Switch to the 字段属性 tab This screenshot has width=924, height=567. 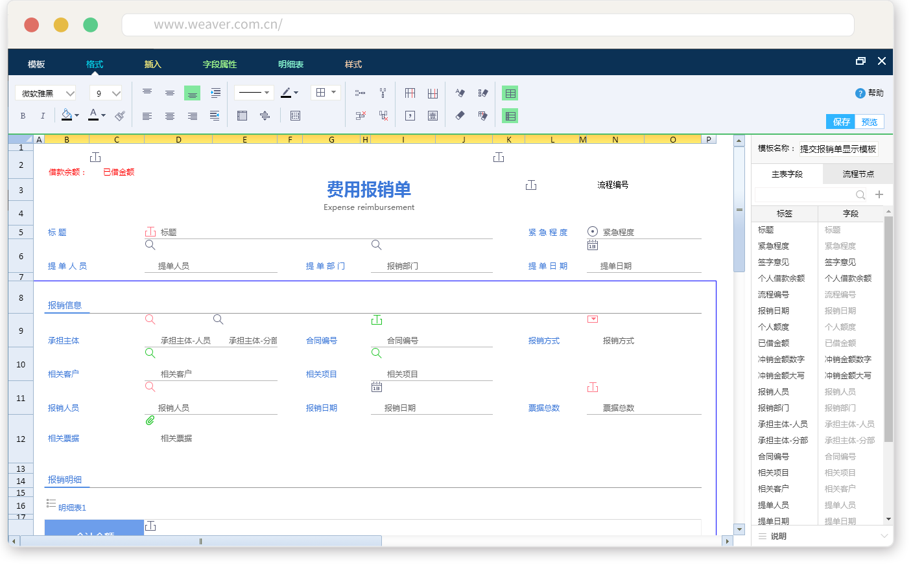point(220,64)
